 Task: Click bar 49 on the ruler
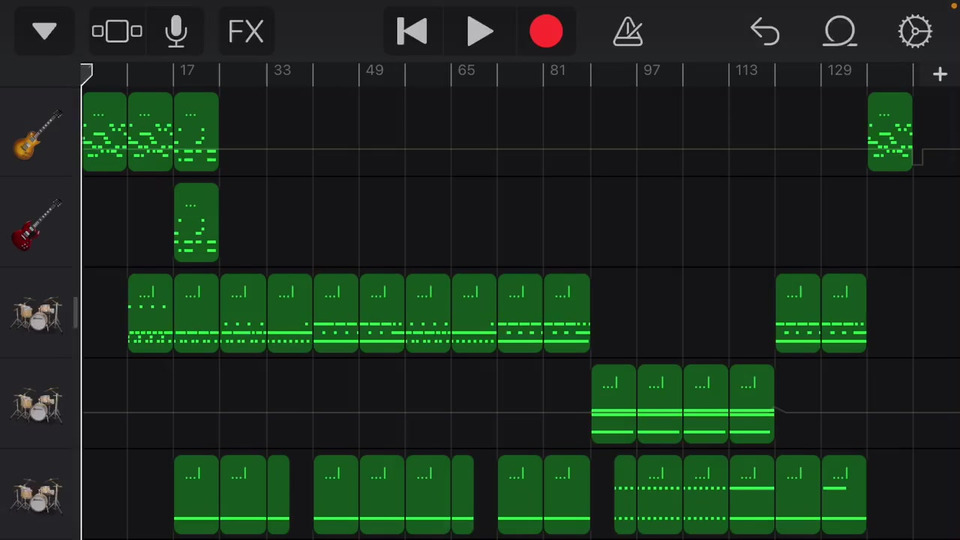pos(374,70)
